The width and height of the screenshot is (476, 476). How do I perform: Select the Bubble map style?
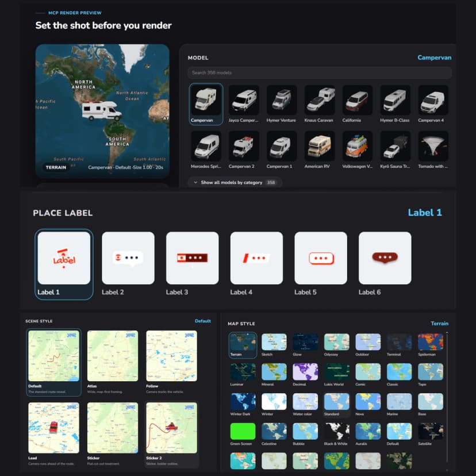coord(305,431)
